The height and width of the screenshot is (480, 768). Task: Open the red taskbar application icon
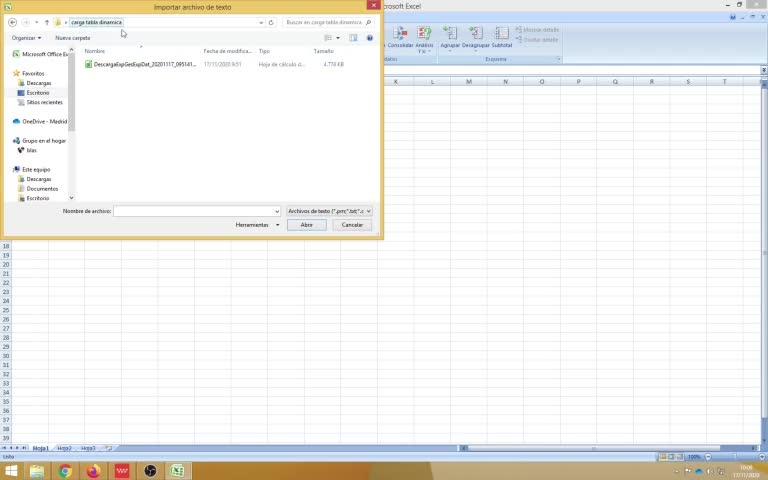pyautogui.click(x=122, y=471)
